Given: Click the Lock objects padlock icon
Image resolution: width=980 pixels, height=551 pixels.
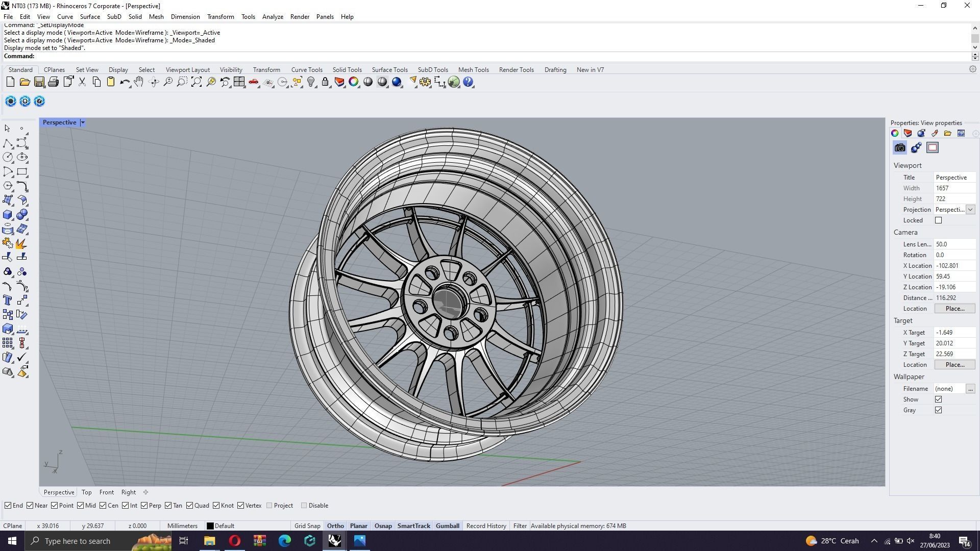Looking at the screenshot, I should [325, 82].
